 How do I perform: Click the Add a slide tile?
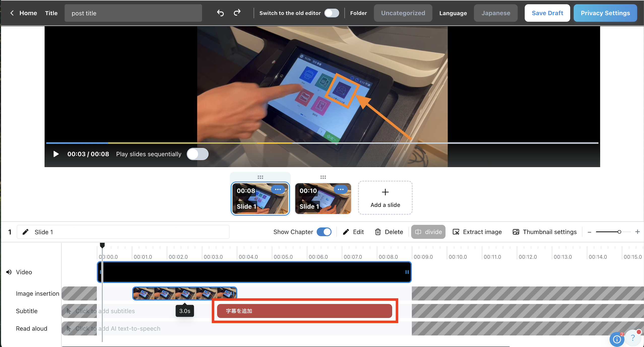(385, 198)
